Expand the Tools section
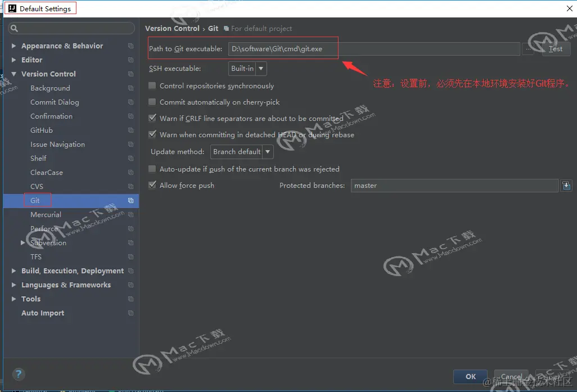This screenshot has width=577, height=392. [13, 299]
